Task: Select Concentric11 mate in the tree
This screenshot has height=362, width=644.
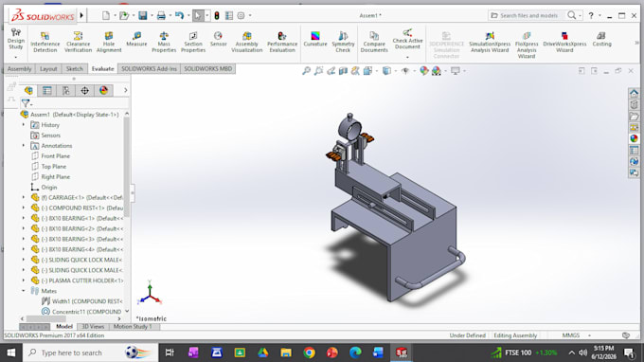Action: coord(80,312)
